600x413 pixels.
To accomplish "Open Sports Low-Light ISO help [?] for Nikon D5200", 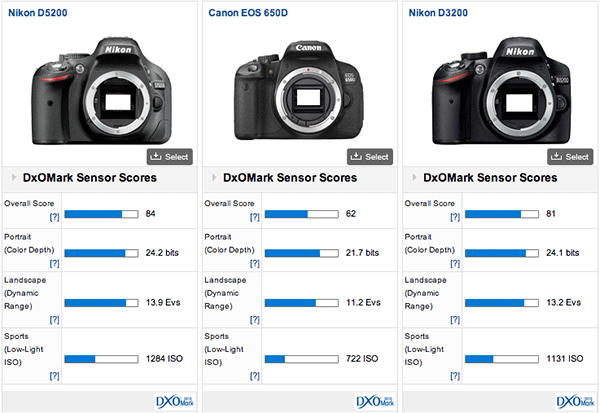I will [54, 376].
